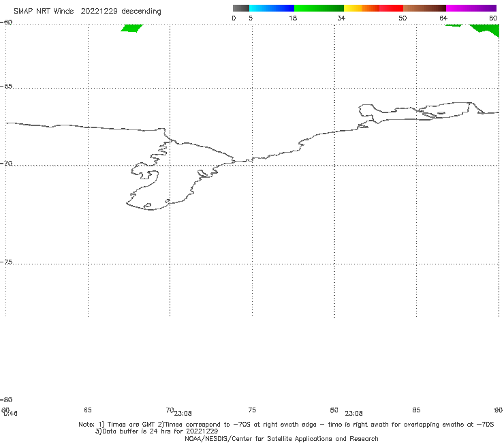Click the NOAA/NESDIS Center for Satellite Applications credit

(x=281, y=439)
